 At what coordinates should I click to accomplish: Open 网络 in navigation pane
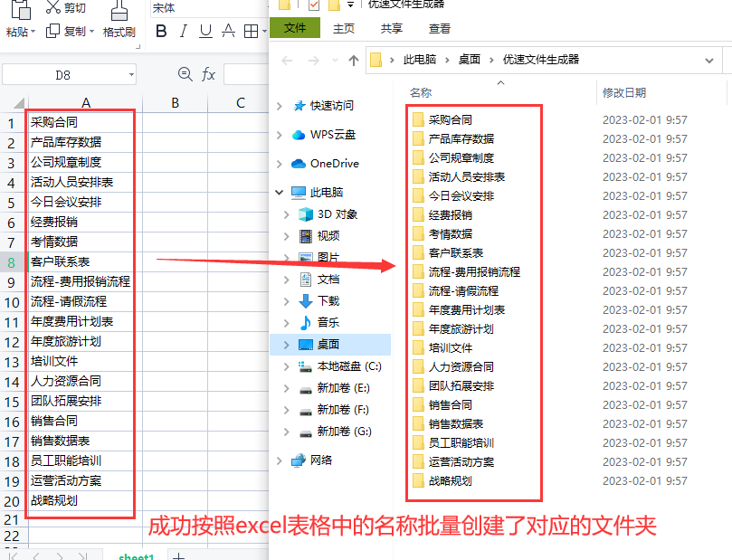tap(320, 460)
